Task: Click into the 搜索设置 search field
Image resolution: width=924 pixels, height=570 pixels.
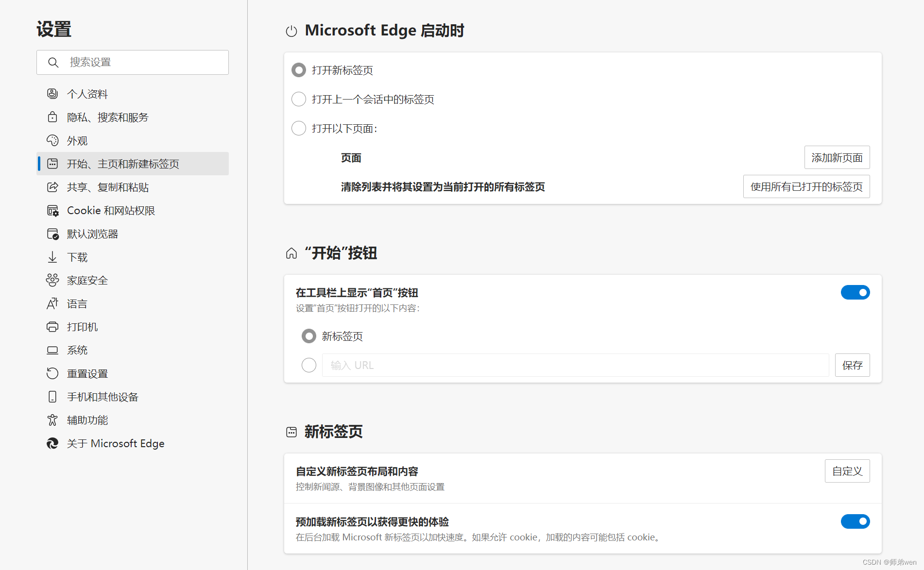Action: [133, 63]
